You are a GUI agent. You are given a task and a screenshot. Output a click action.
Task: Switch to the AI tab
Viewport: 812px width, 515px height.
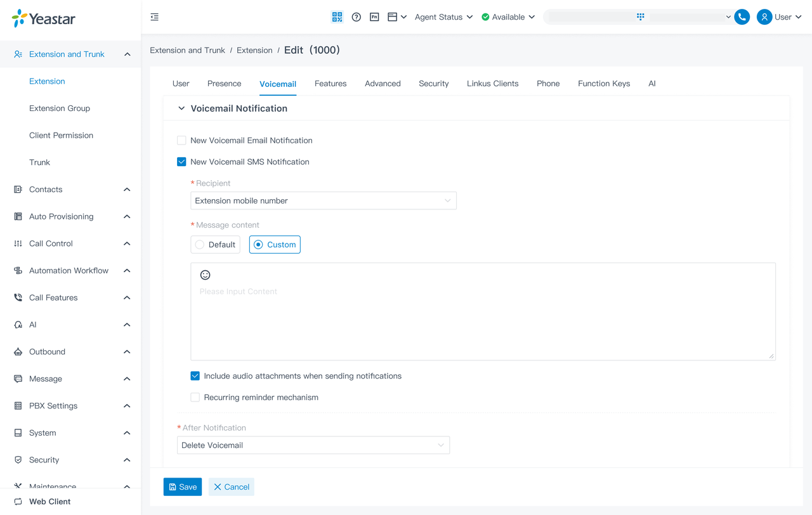(x=652, y=84)
